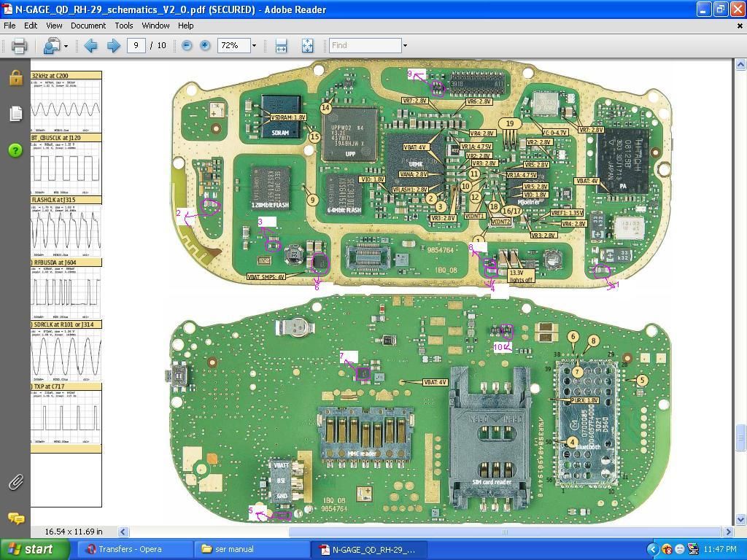
Task: Click the '64Mbit FLASH' chip label
Action: click(344, 210)
